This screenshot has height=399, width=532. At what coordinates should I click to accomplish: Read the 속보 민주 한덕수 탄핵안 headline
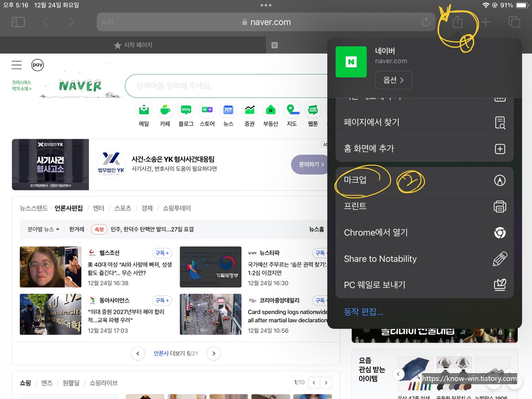[x=152, y=229]
